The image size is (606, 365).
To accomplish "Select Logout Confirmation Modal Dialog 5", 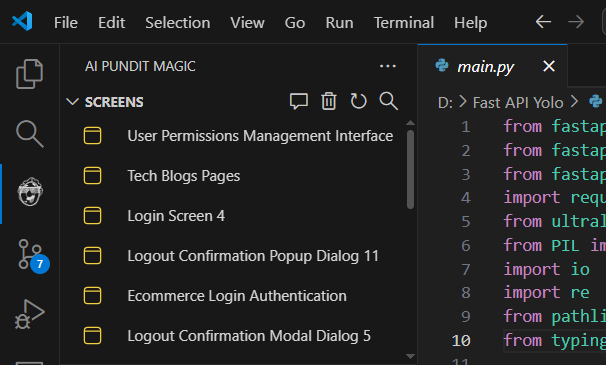I will point(249,336).
